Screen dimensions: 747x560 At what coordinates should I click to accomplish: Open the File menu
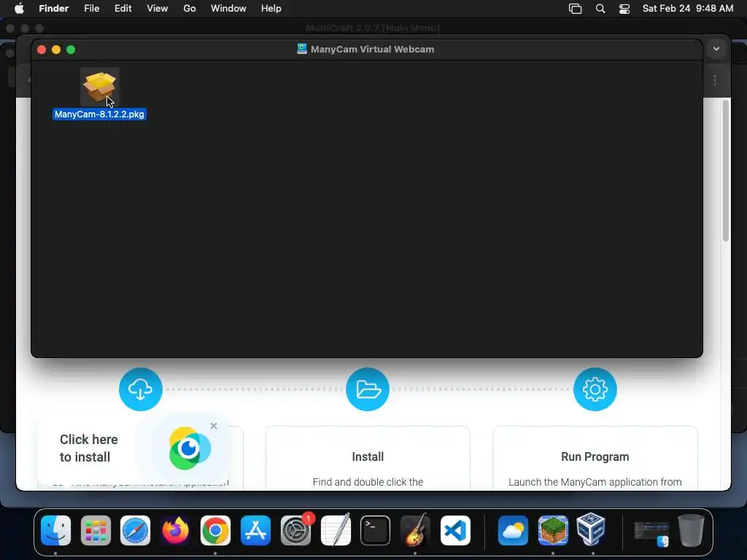click(x=91, y=9)
